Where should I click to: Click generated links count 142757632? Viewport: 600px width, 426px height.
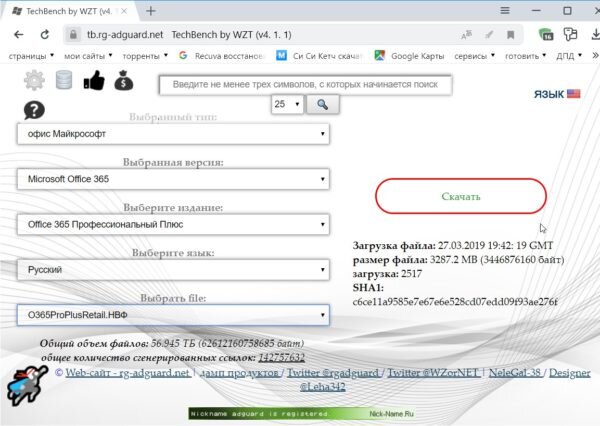[x=282, y=357]
